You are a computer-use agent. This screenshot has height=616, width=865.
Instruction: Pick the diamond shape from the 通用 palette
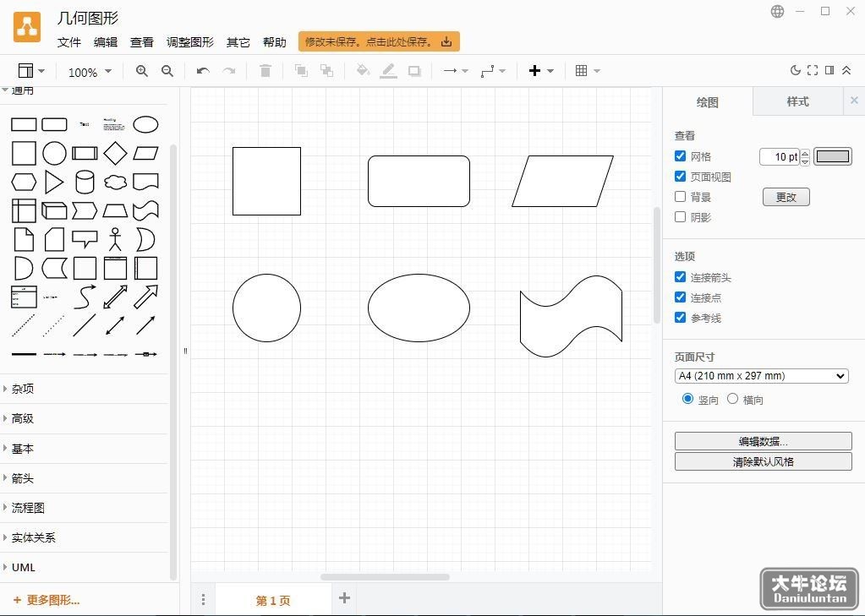(115, 153)
